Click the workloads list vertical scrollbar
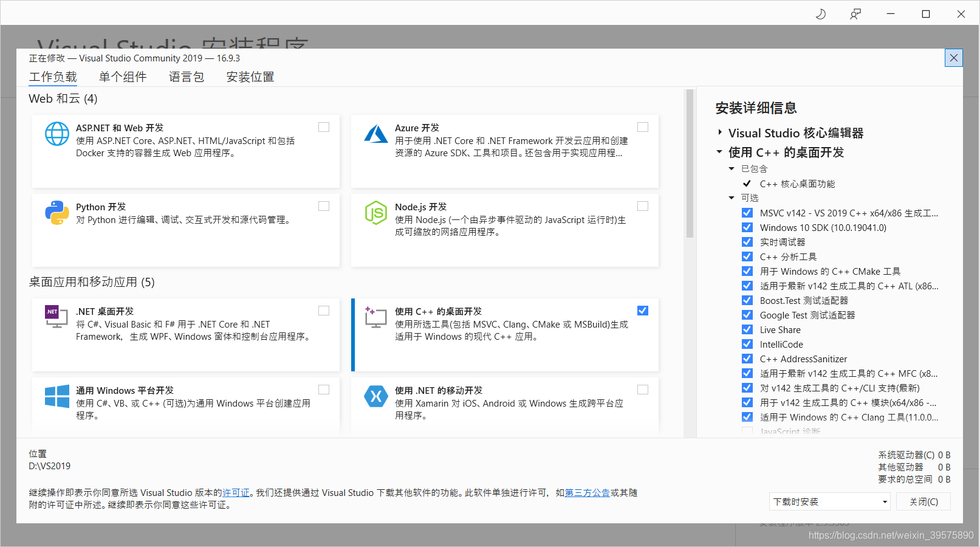Image resolution: width=980 pixels, height=547 pixels. (x=690, y=164)
